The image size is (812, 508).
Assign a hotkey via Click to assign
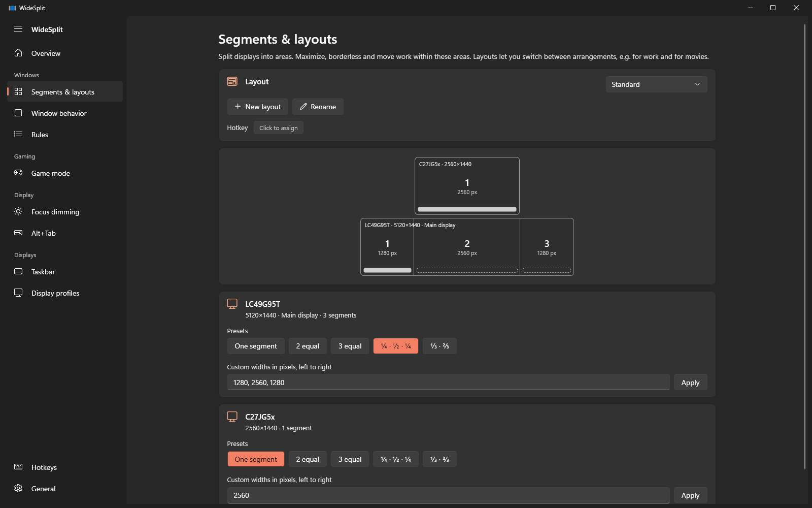[279, 128]
